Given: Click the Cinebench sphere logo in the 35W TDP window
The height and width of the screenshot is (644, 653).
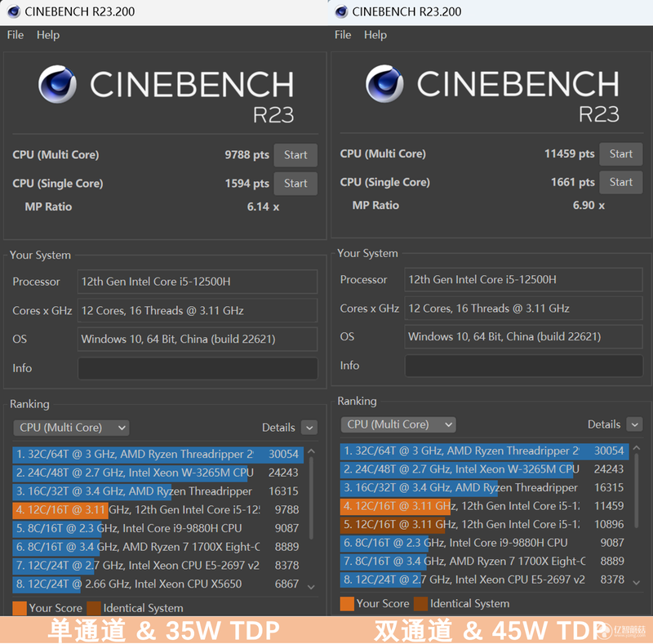Looking at the screenshot, I should point(57,84).
